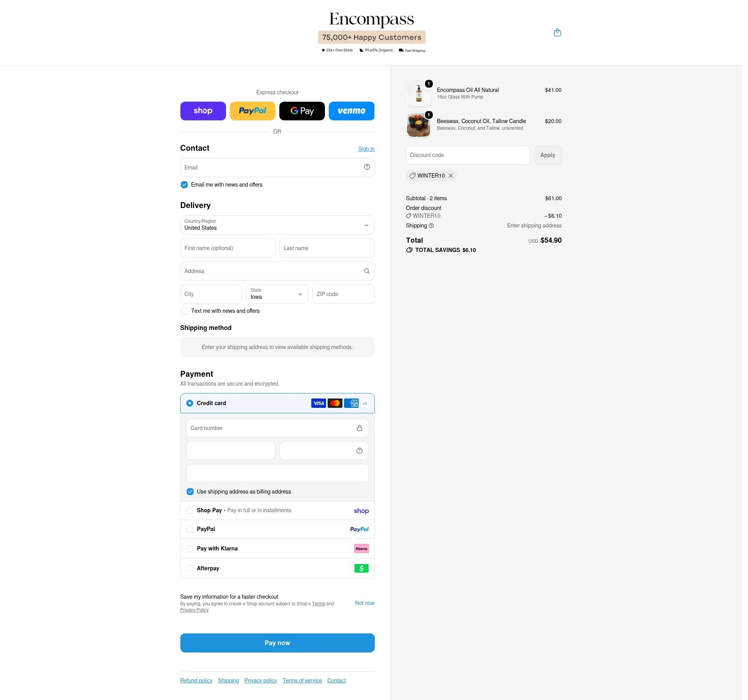
Task: Click the American Express logo
Action: click(x=351, y=403)
